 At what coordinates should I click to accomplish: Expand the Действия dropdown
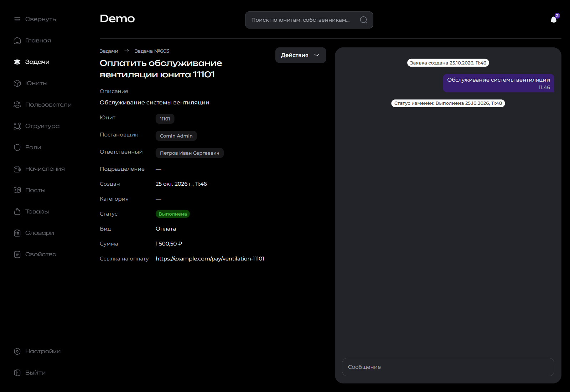coord(301,55)
